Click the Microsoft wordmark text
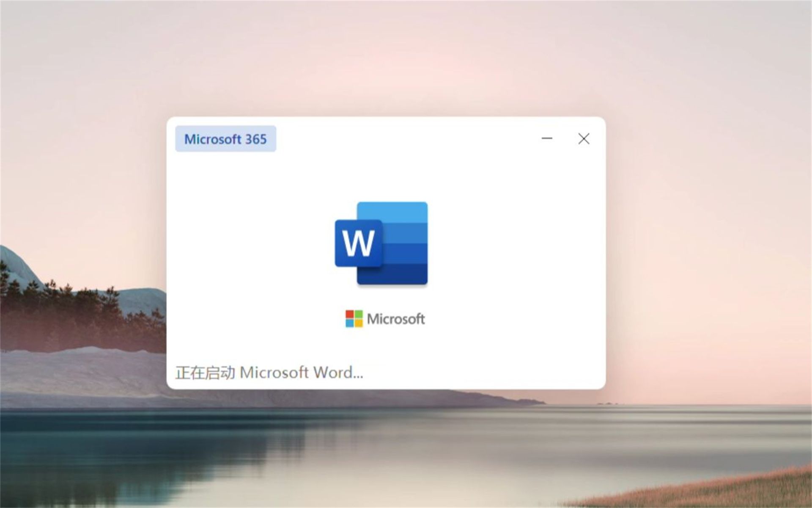The image size is (812, 508). [396, 319]
